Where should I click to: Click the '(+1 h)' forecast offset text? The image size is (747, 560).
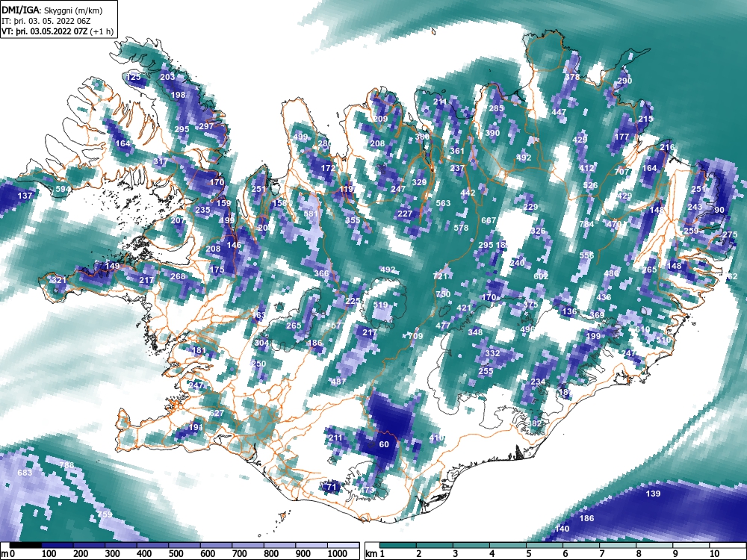point(102,32)
